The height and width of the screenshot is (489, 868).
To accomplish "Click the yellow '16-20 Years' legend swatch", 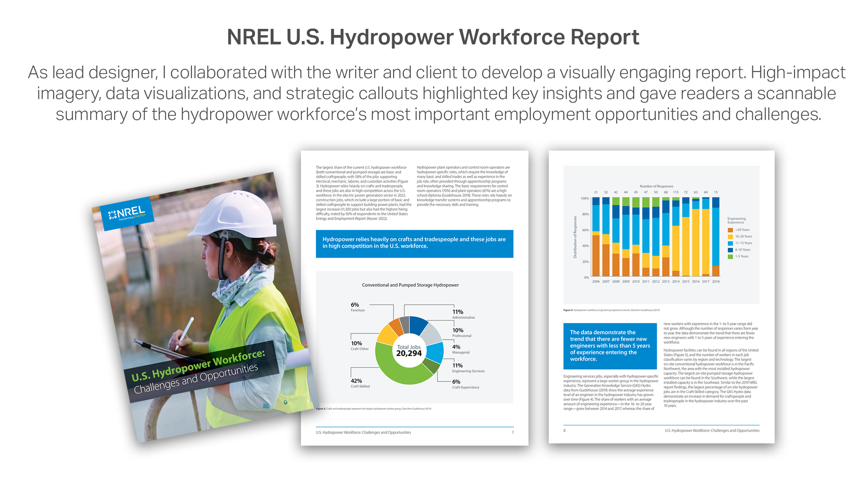I will (x=730, y=237).
